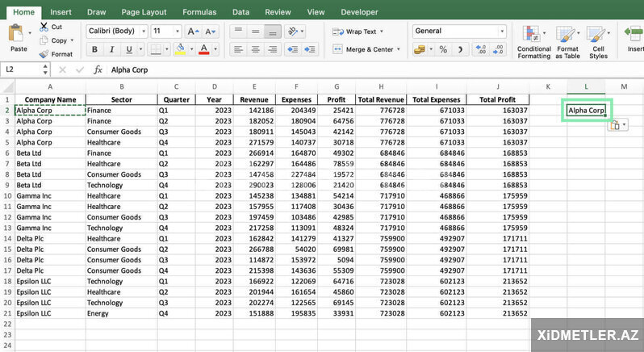Align text right

pos(272,50)
